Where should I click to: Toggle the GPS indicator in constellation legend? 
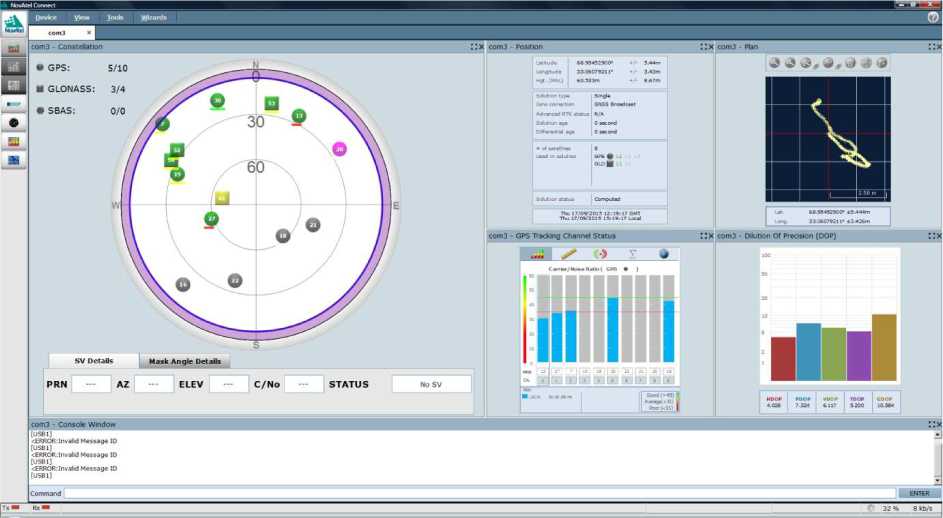tap(40, 68)
